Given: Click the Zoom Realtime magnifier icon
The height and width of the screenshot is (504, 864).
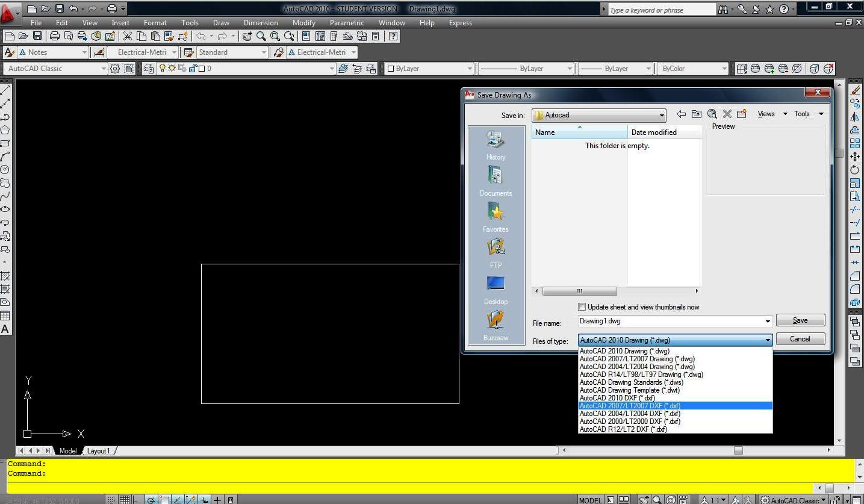Looking at the screenshot, I should click(x=261, y=36).
